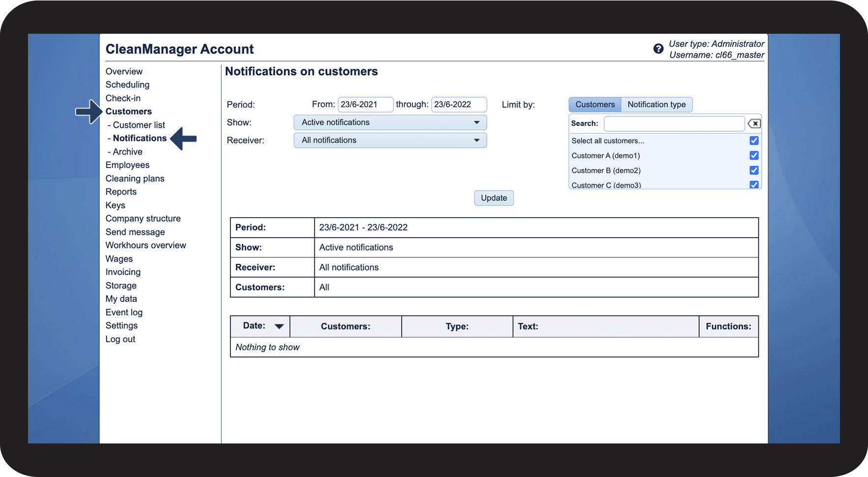Viewport: 868px width, 477px height.
Task: Switch to Notification type tab
Action: 656,105
